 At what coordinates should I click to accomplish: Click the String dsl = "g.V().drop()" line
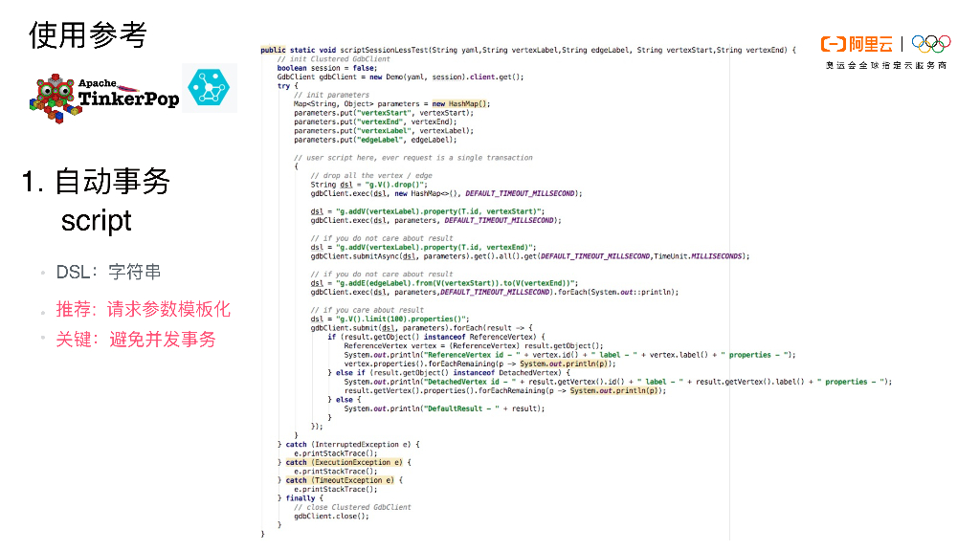pos(369,185)
